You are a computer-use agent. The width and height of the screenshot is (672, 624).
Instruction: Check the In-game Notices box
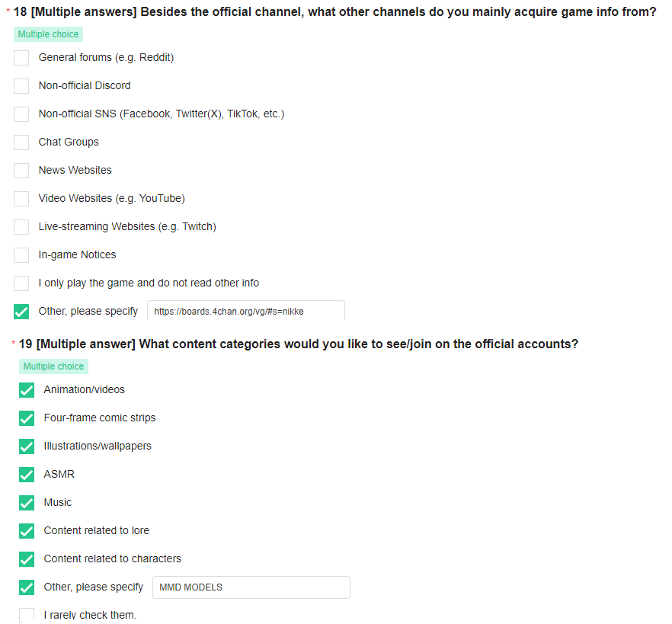pos(21,255)
